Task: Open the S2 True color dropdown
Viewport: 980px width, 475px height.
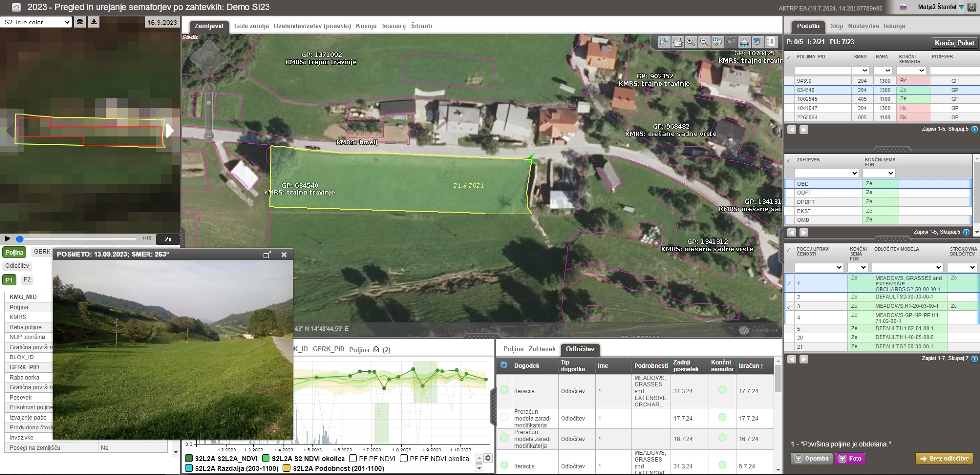Action: coord(37,22)
